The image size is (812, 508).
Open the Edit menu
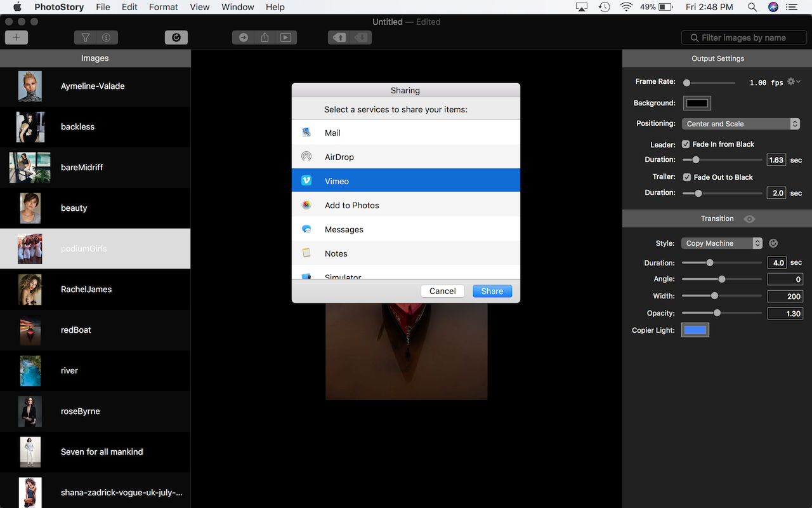click(x=129, y=7)
